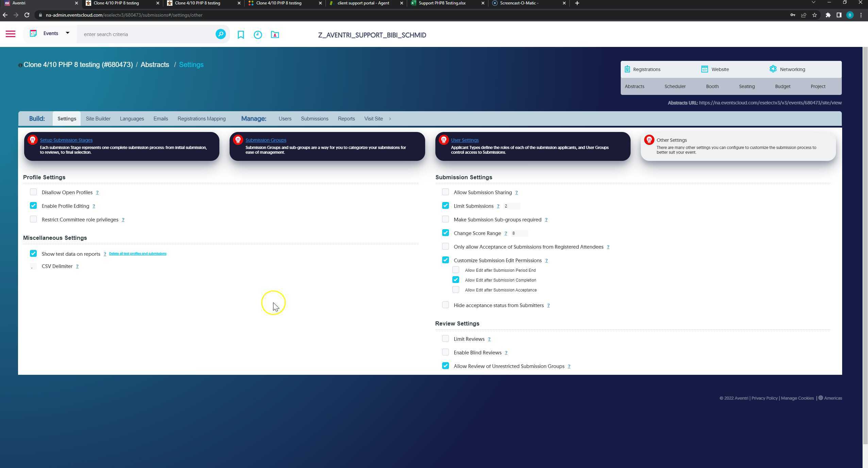Open the hamburger main menu
The image size is (868, 468).
tap(11, 34)
